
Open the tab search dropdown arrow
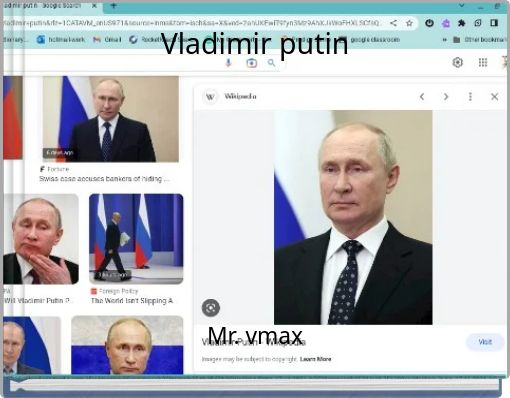click(462, 5)
